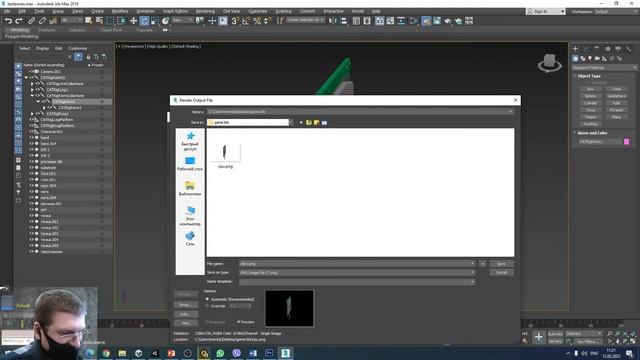Open Photoshop from the taskbar

pos(269,353)
